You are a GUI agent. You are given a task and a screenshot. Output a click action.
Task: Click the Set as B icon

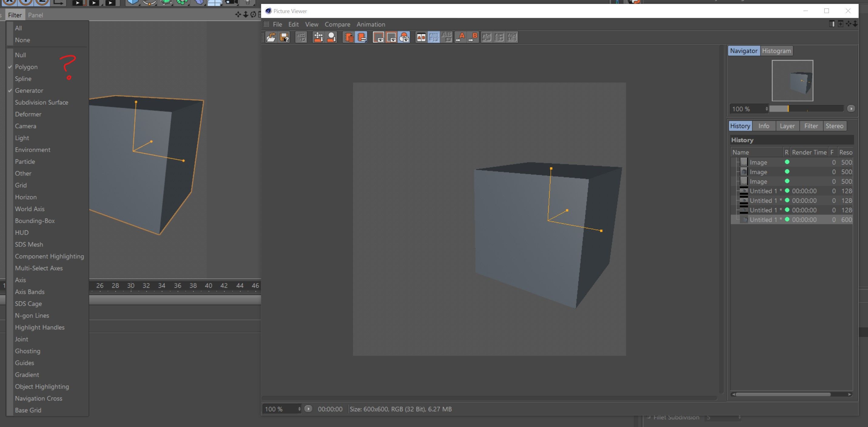[x=473, y=37]
